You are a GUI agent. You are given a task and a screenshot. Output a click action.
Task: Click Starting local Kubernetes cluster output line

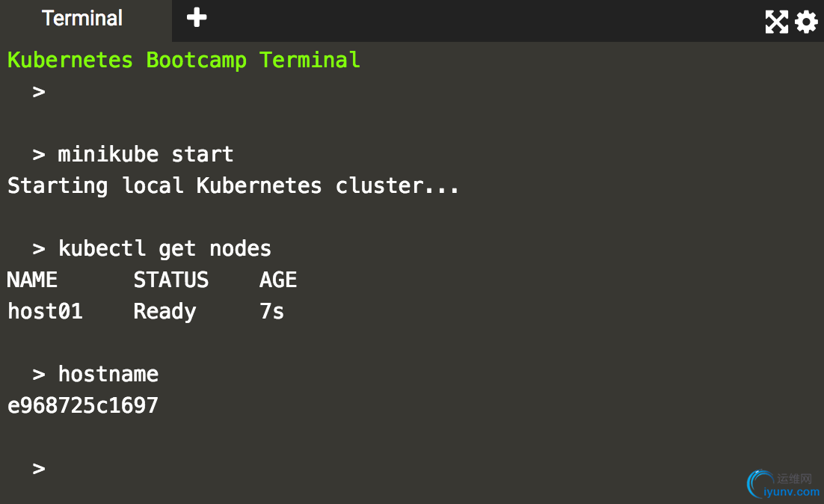(233, 185)
